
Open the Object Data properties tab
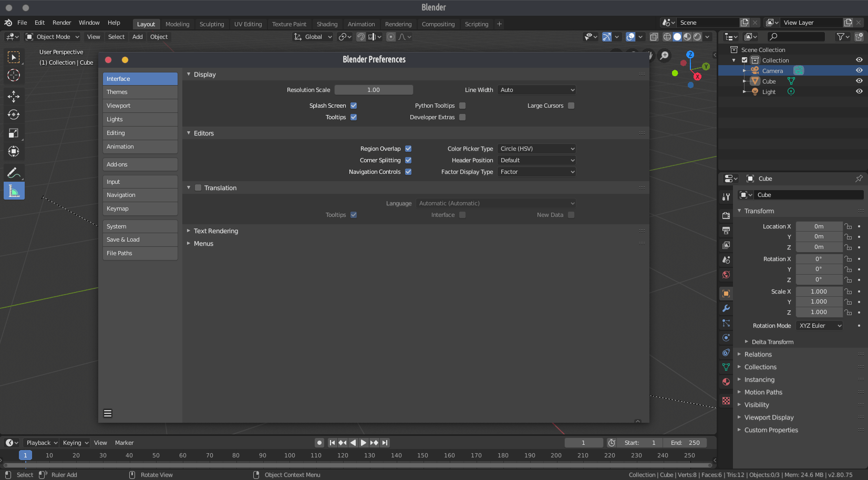(x=726, y=367)
